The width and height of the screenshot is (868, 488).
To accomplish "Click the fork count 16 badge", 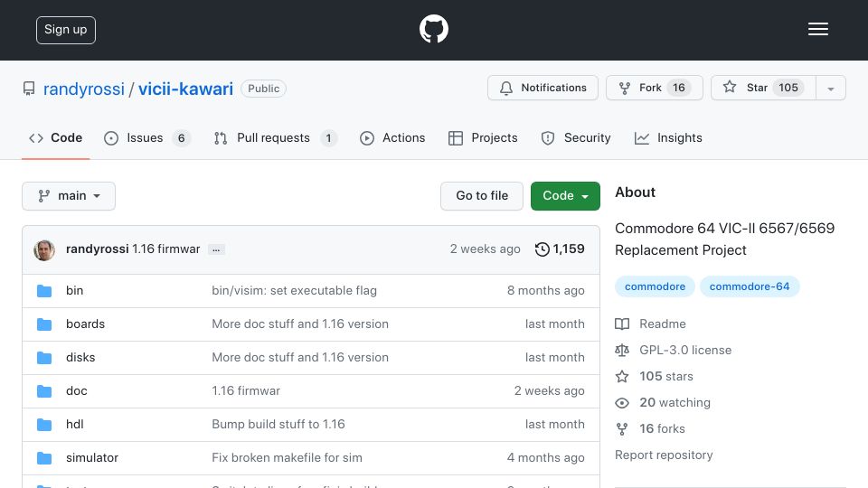I will coord(679,88).
